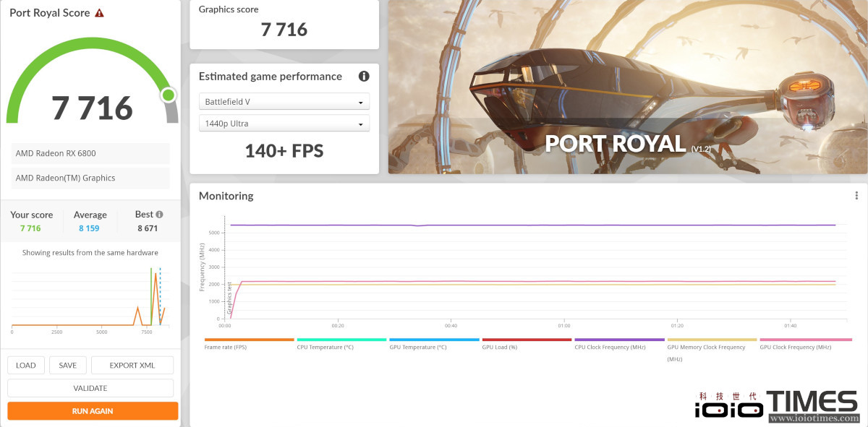Screen dimensions: 868x427
Task: Toggle the GPU Memory Clock Frequency legend item
Action: point(712,349)
